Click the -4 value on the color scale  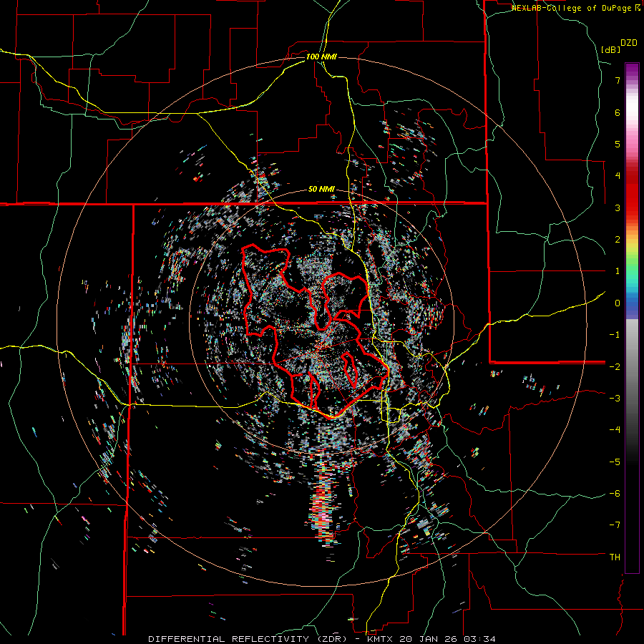615,430
